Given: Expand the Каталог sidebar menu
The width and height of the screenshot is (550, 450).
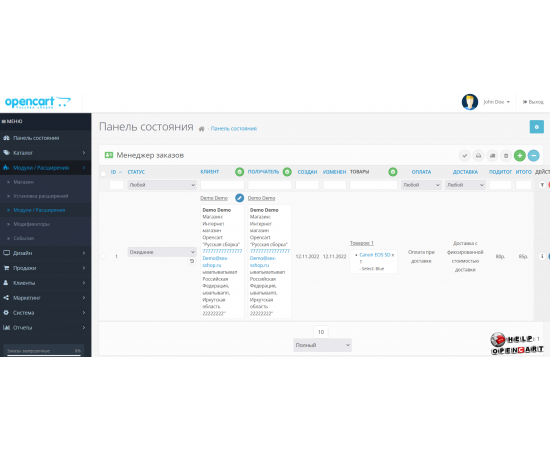Looking at the screenshot, I should click(x=46, y=153).
